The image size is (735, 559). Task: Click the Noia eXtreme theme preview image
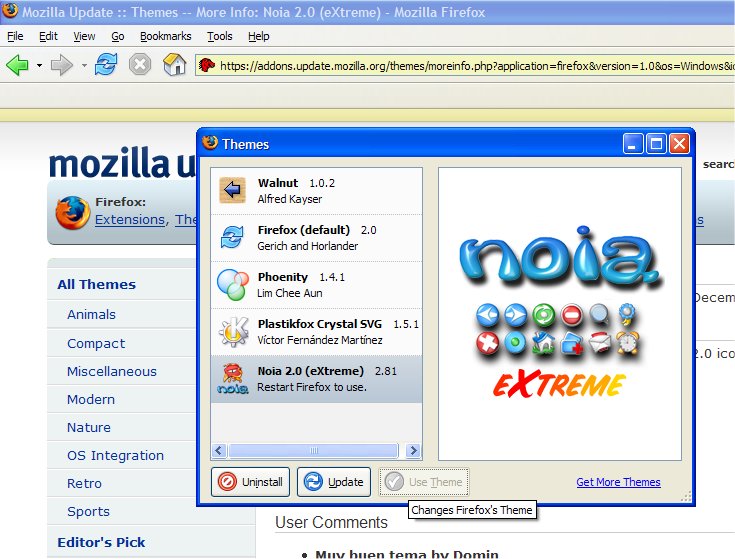[560, 314]
